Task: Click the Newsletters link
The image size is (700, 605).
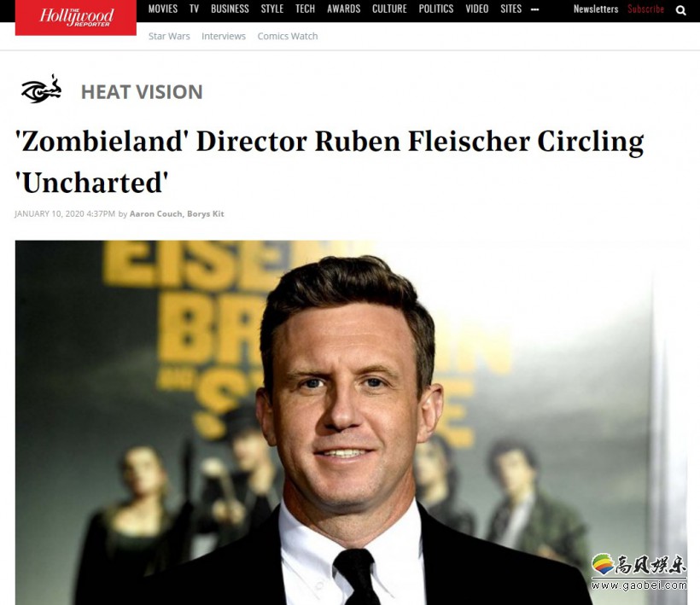Action: coord(596,9)
